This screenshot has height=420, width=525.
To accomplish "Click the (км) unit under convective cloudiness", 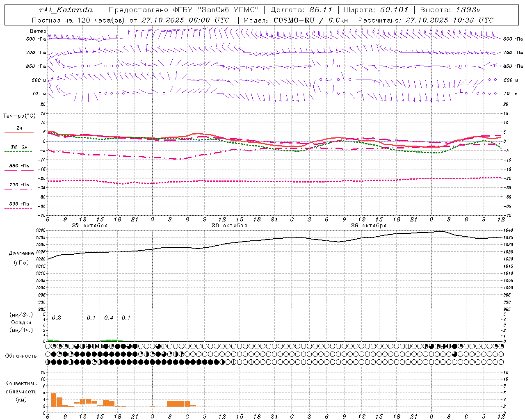I will tap(21, 400).
